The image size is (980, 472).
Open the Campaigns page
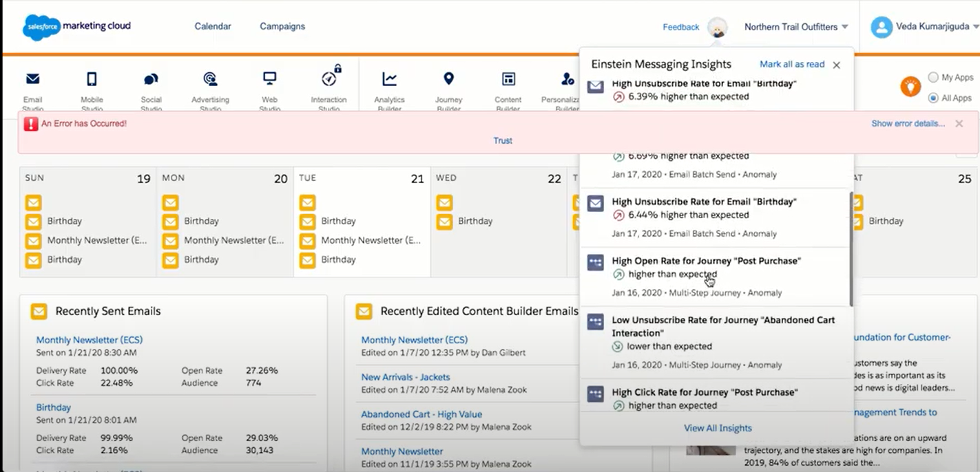[282, 26]
